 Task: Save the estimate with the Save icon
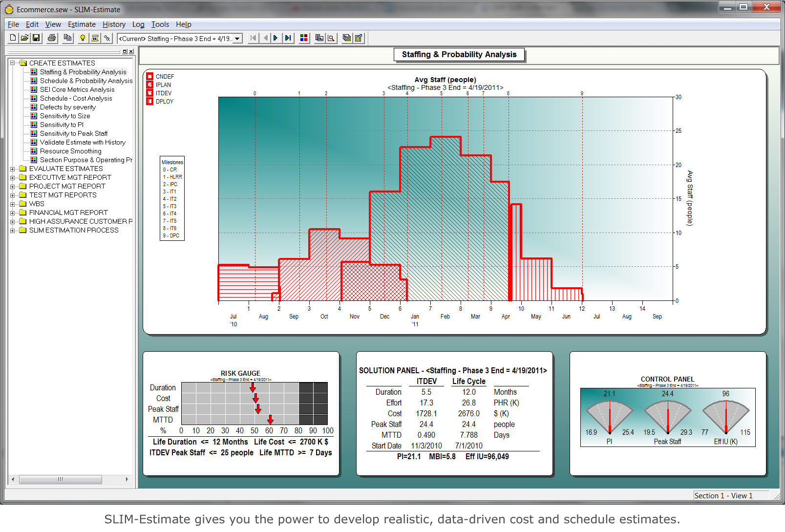point(36,38)
